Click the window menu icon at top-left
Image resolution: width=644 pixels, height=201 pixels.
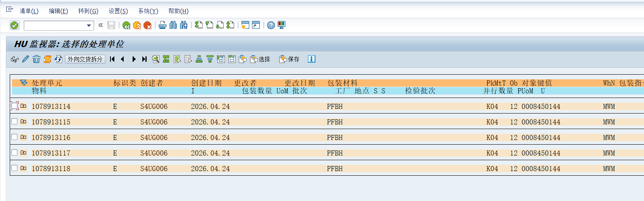10,9
